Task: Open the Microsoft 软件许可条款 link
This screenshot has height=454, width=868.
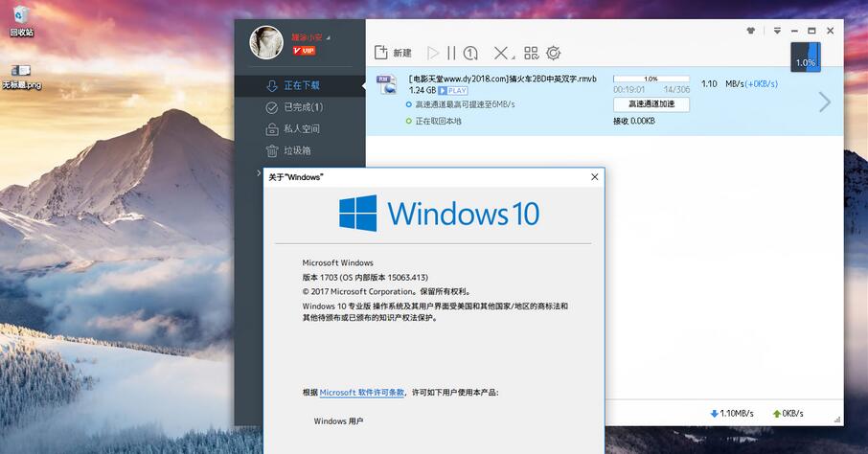Action: coord(361,392)
